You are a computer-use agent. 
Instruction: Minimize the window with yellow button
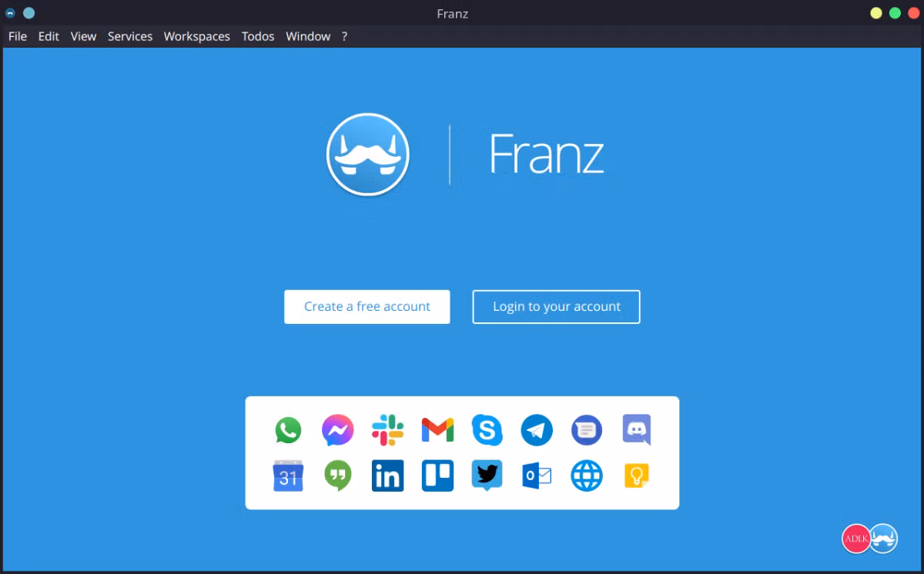(x=876, y=13)
